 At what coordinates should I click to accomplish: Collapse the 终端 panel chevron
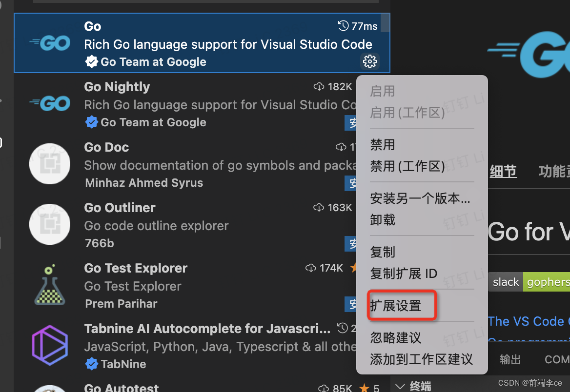pyautogui.click(x=400, y=386)
